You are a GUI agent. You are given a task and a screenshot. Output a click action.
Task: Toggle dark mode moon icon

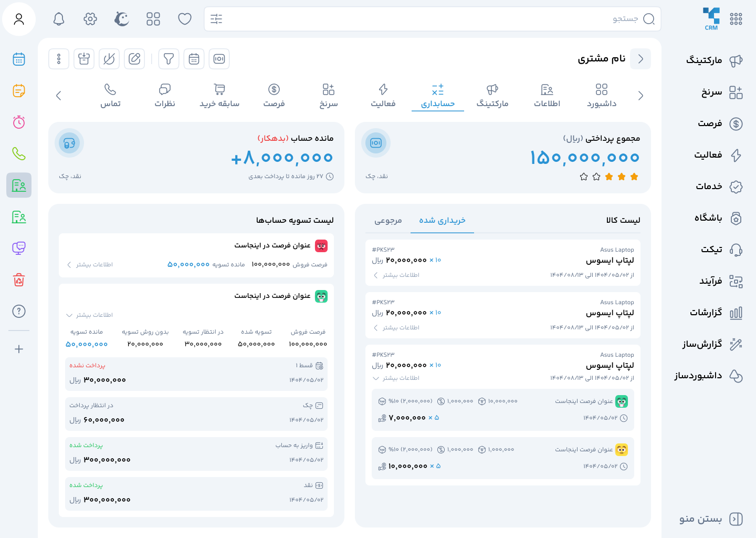(122, 19)
